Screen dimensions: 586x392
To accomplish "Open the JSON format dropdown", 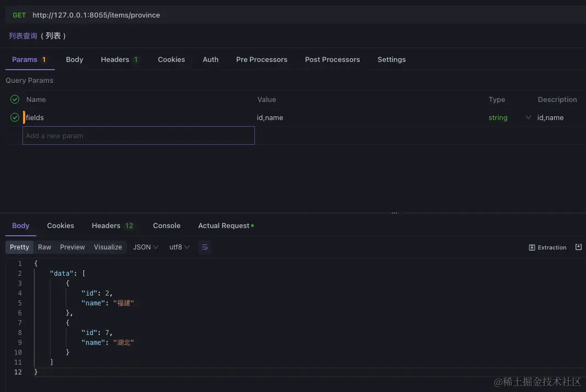I will click(146, 247).
